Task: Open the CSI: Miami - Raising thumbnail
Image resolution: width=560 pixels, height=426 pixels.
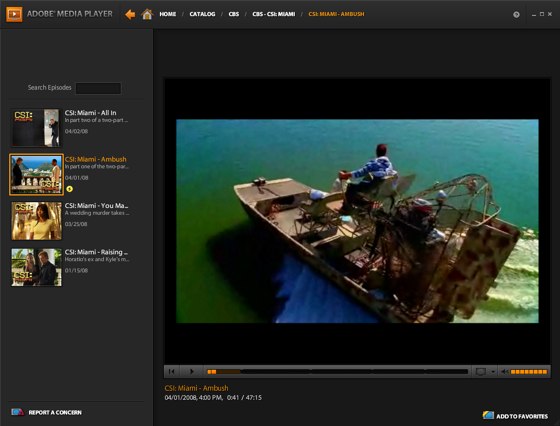Action: tap(36, 267)
